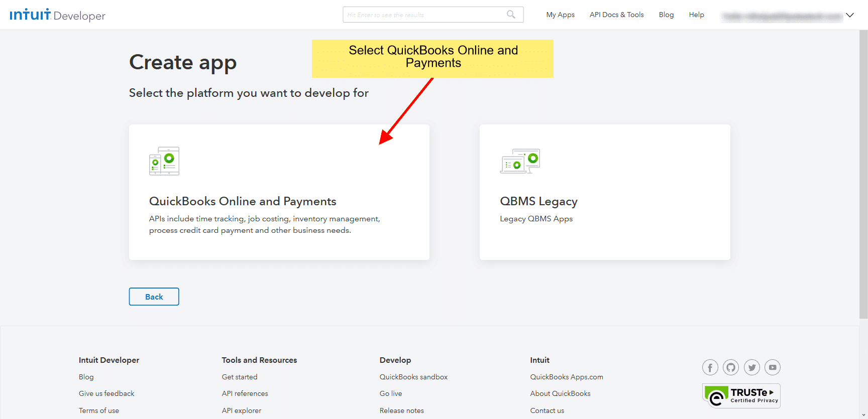Open the API explorer footer link
The height and width of the screenshot is (419, 868).
click(x=242, y=410)
